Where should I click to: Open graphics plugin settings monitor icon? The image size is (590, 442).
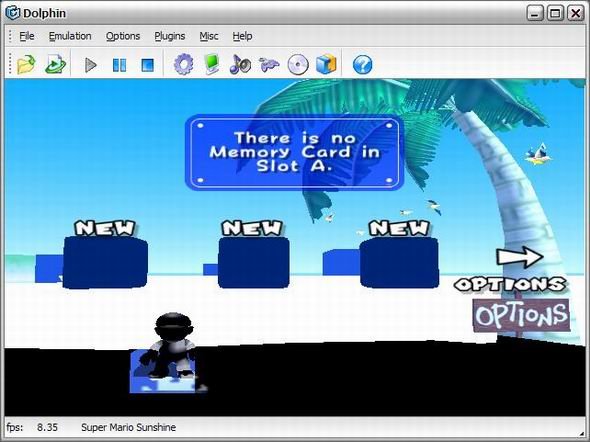pyautogui.click(x=212, y=64)
